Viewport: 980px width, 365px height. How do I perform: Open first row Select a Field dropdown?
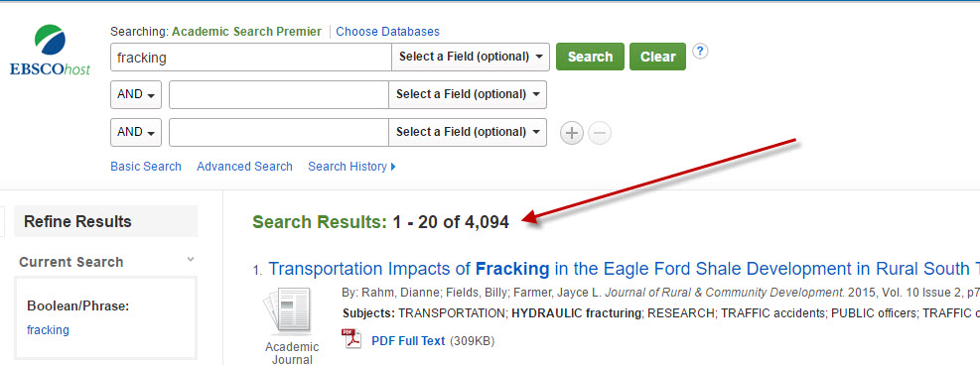pyautogui.click(x=471, y=57)
